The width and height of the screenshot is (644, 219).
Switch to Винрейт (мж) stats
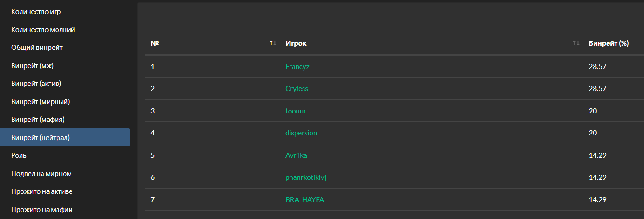[x=35, y=66]
